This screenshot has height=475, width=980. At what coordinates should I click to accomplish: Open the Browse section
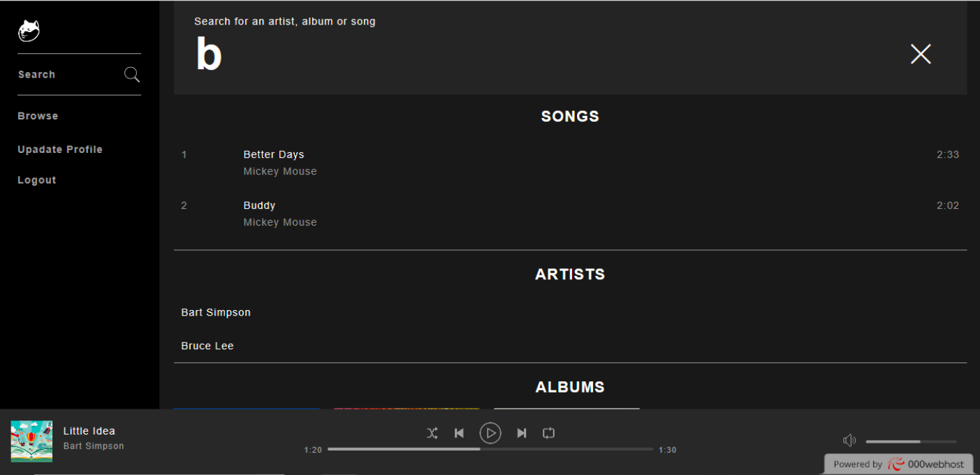pyautogui.click(x=38, y=115)
